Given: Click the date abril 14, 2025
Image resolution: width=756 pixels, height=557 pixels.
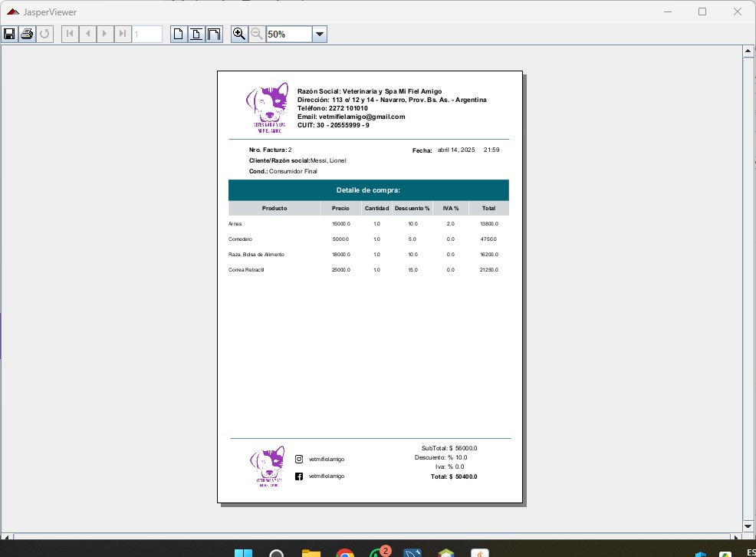Looking at the screenshot, I should click(456, 150).
